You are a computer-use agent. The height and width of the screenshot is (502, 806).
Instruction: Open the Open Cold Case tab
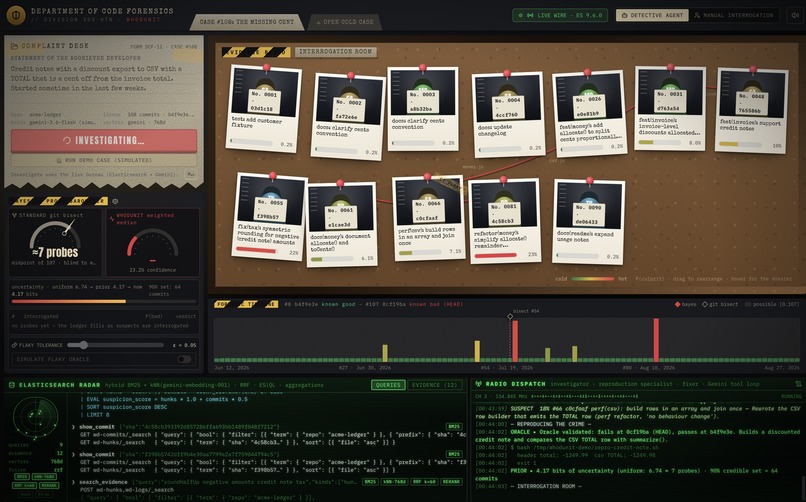point(345,22)
